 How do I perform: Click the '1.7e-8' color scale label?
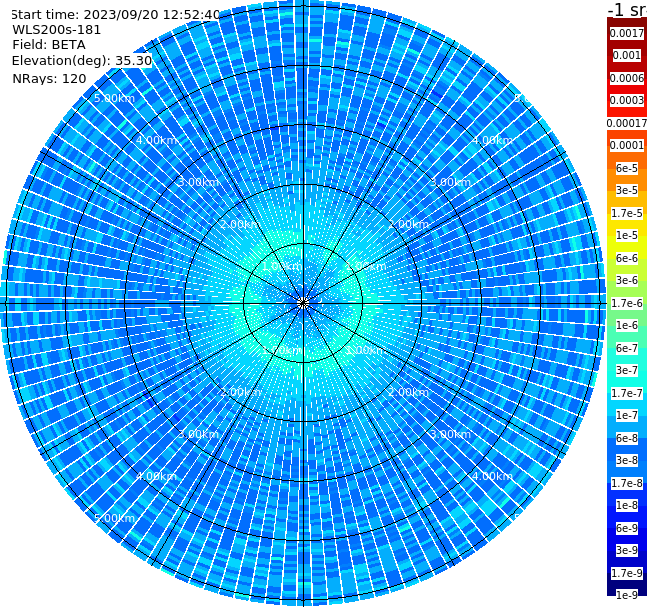pos(627,483)
